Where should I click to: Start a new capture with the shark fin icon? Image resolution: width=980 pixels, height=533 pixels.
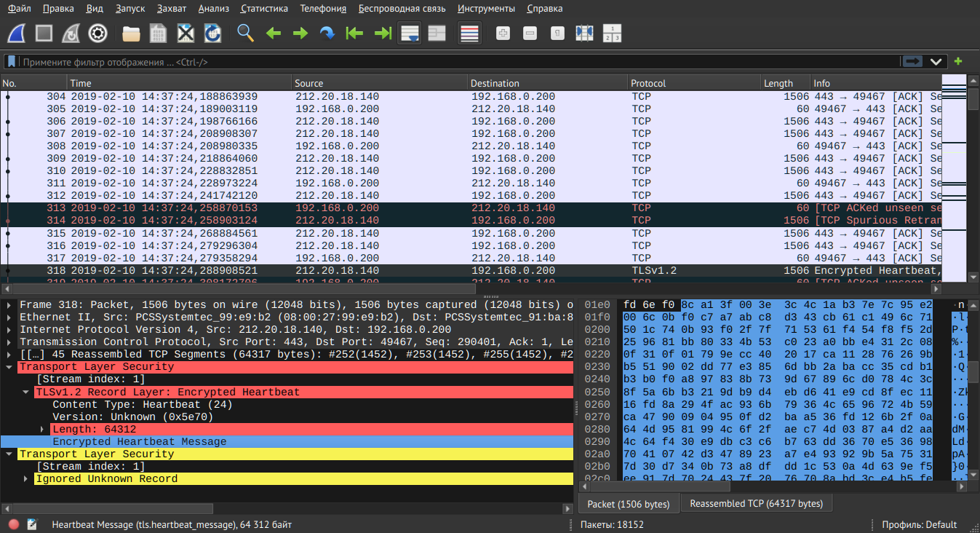[17, 33]
